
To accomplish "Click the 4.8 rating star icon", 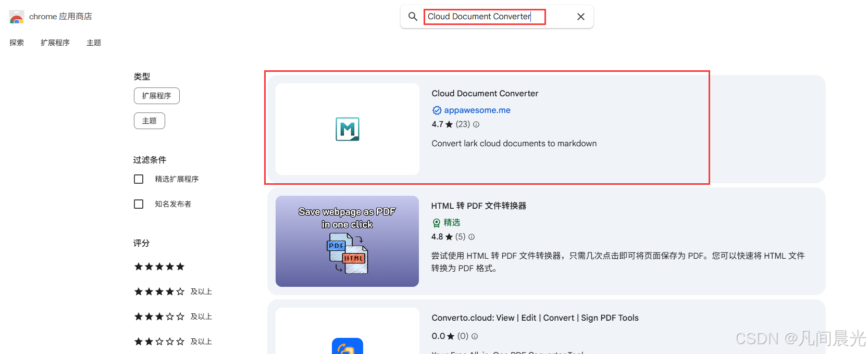I will 449,237.
